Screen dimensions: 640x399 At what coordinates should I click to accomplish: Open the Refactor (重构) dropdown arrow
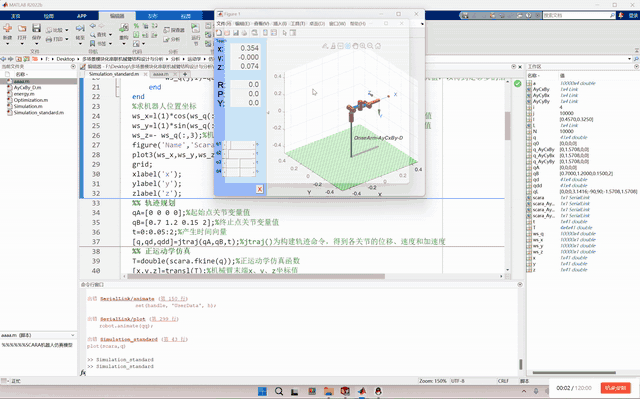124,44
